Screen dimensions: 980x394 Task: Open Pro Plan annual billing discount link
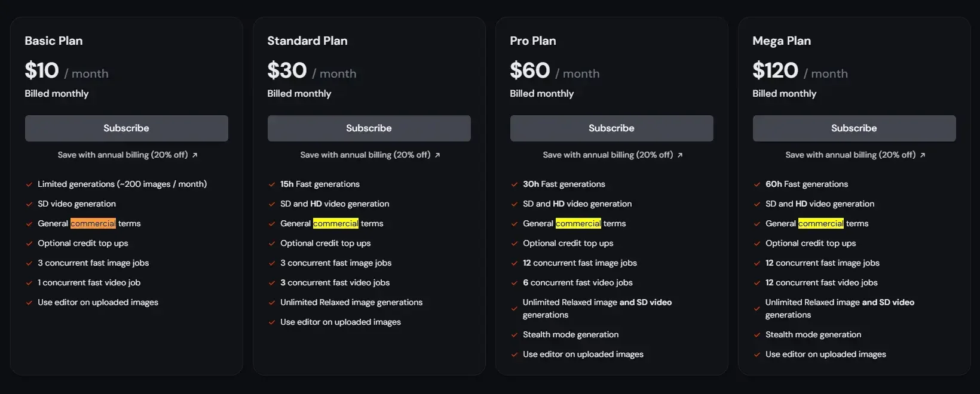coord(608,155)
